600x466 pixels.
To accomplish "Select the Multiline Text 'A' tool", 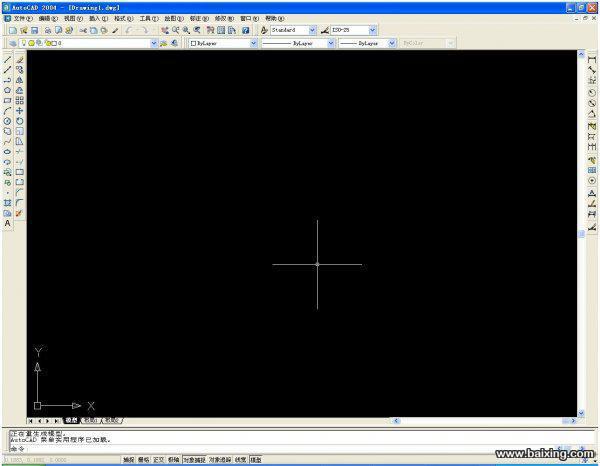I will click(8, 223).
